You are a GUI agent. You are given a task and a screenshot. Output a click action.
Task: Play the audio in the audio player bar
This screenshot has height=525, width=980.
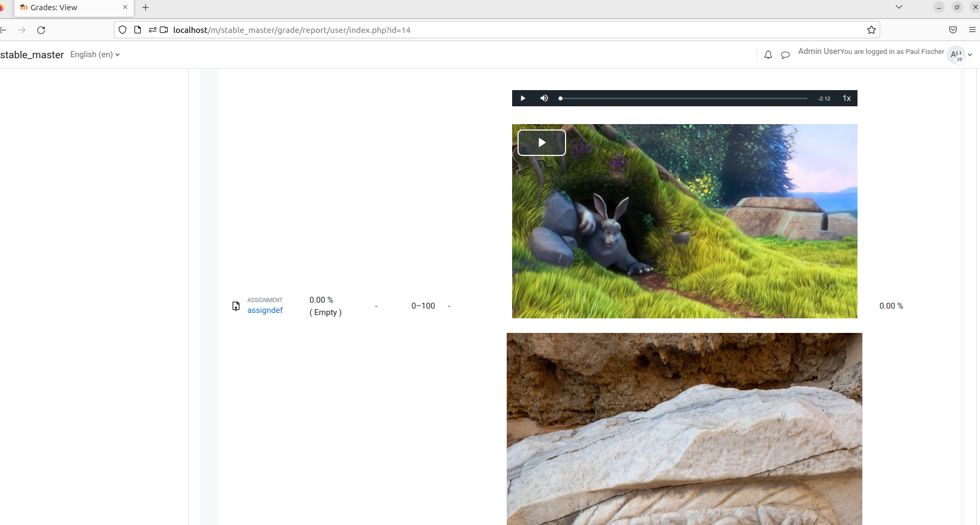(x=522, y=98)
